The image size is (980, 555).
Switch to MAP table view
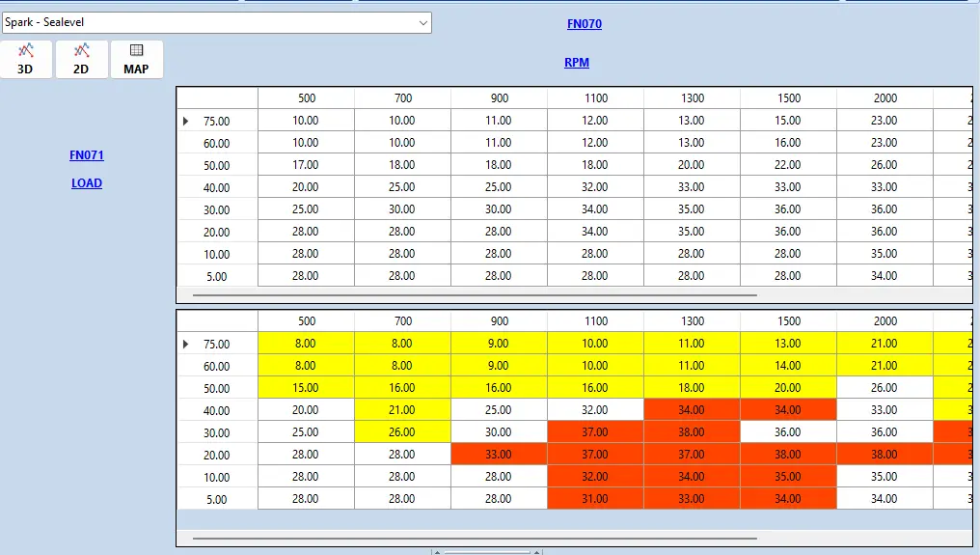click(136, 60)
